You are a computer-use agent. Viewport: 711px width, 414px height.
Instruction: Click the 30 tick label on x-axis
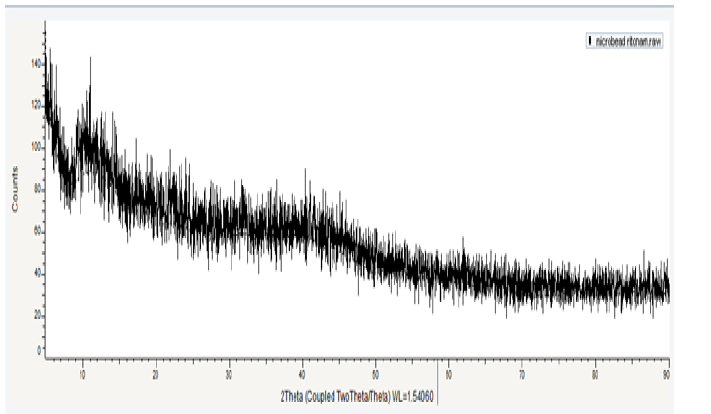tap(229, 376)
